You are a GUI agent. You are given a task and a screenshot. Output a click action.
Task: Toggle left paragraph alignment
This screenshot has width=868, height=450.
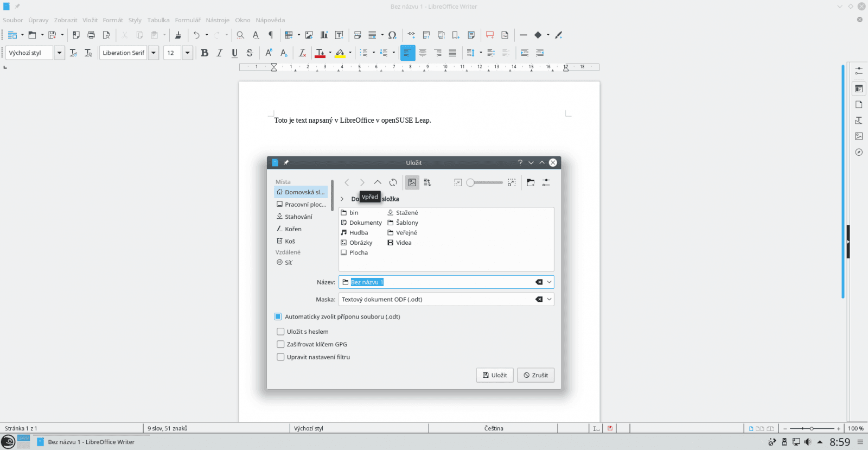tap(407, 53)
